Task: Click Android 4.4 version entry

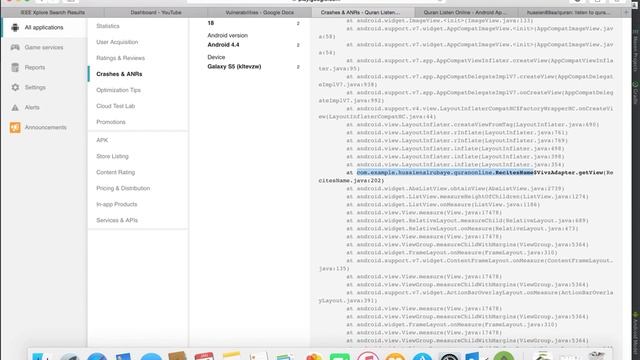Action: [x=223, y=45]
